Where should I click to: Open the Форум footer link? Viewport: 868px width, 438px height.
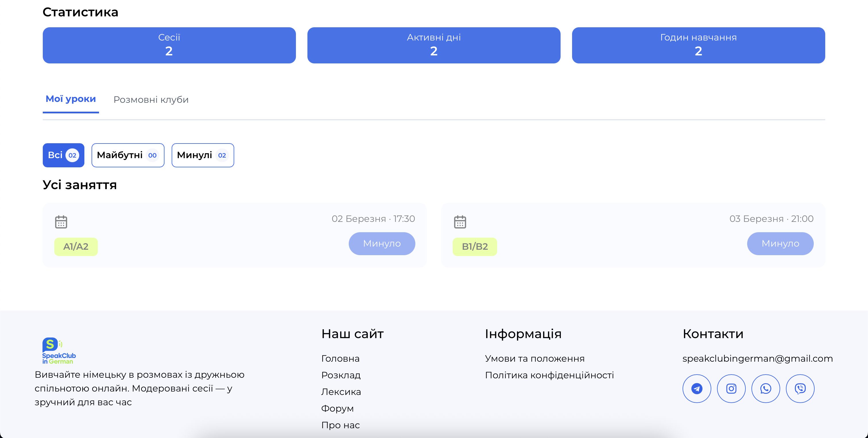337,408
